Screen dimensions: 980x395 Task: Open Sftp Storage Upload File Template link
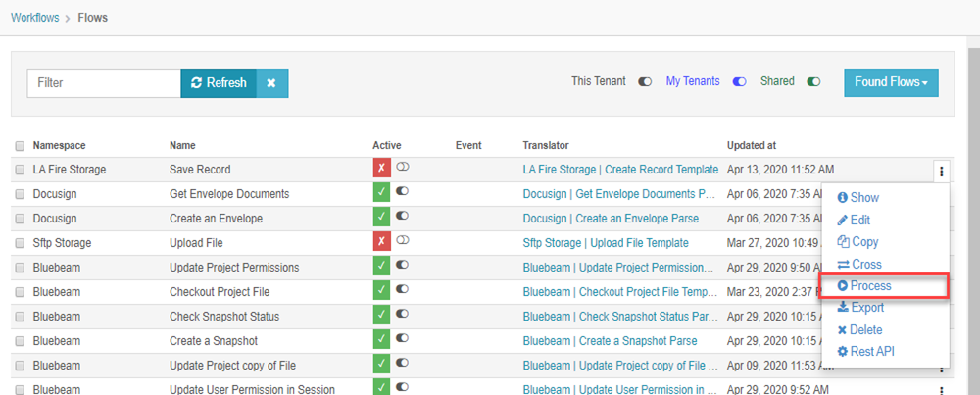(x=606, y=243)
